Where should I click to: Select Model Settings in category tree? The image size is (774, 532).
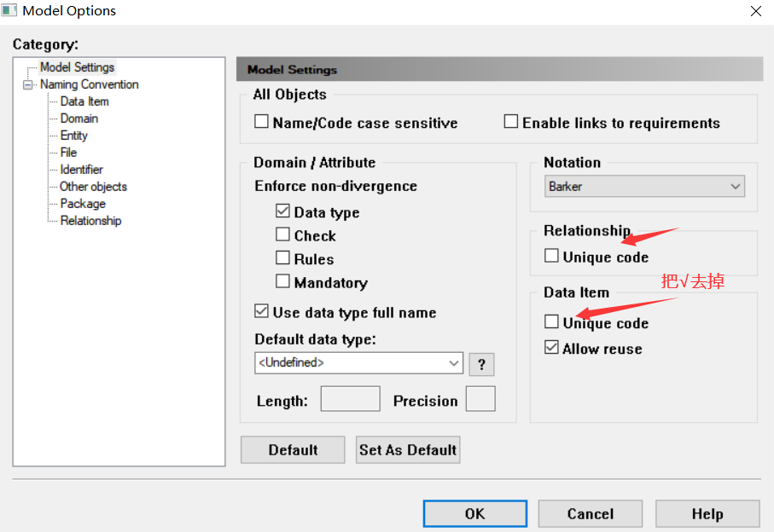[77, 67]
